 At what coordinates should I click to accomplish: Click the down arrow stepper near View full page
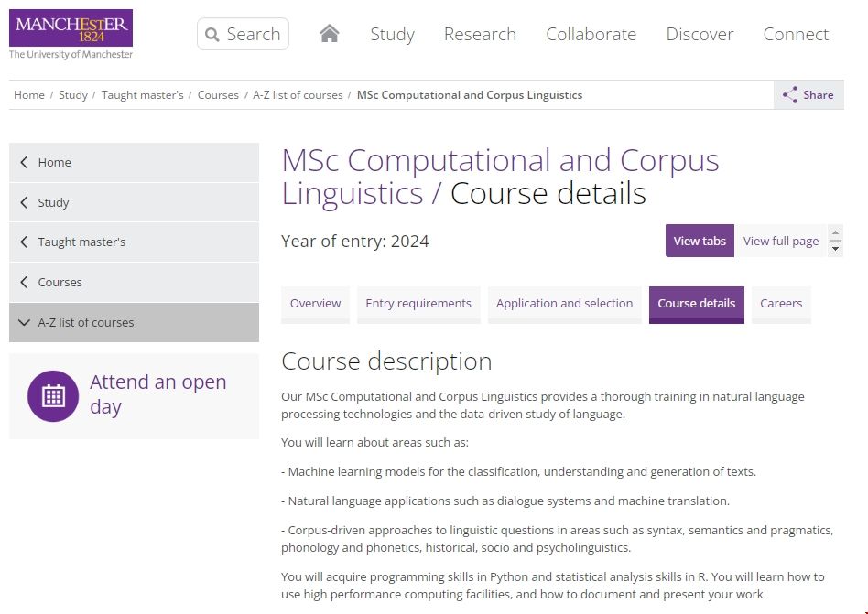point(835,249)
